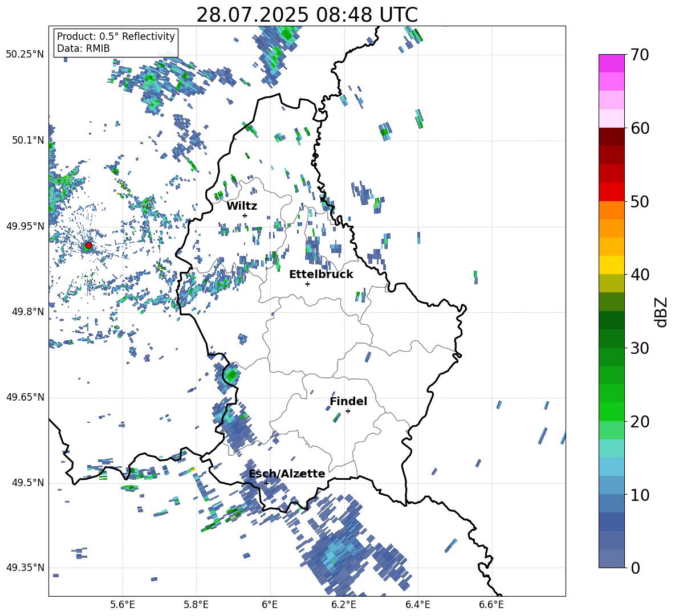Click the 50 dBZ colorbar label
675x616 pixels.
[639, 201]
